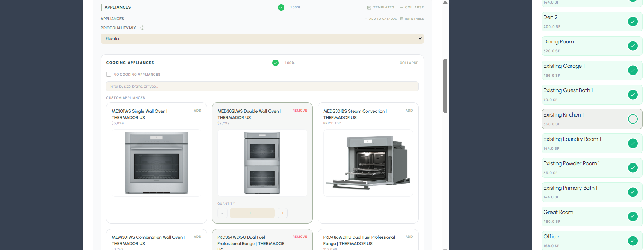Click the page vertical scrollbar thumb
Image resolution: width=644 pixels, height=250 pixels.
445,86
